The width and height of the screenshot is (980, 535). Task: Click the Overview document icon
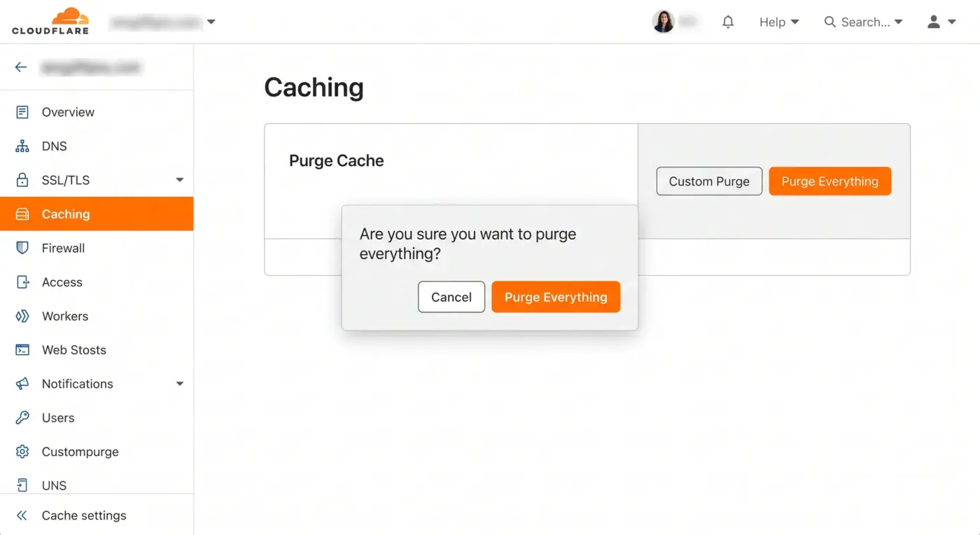click(x=22, y=112)
